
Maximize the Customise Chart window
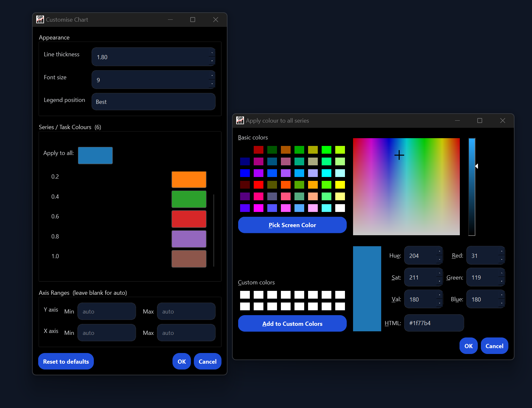tap(193, 19)
